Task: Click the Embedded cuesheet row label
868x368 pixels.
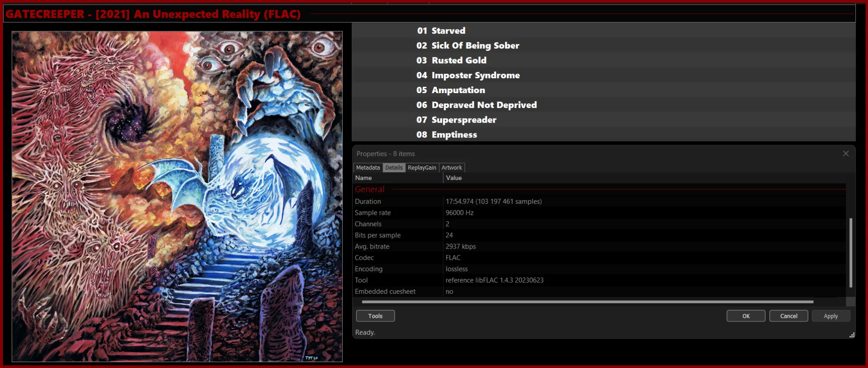Action: [385, 292]
